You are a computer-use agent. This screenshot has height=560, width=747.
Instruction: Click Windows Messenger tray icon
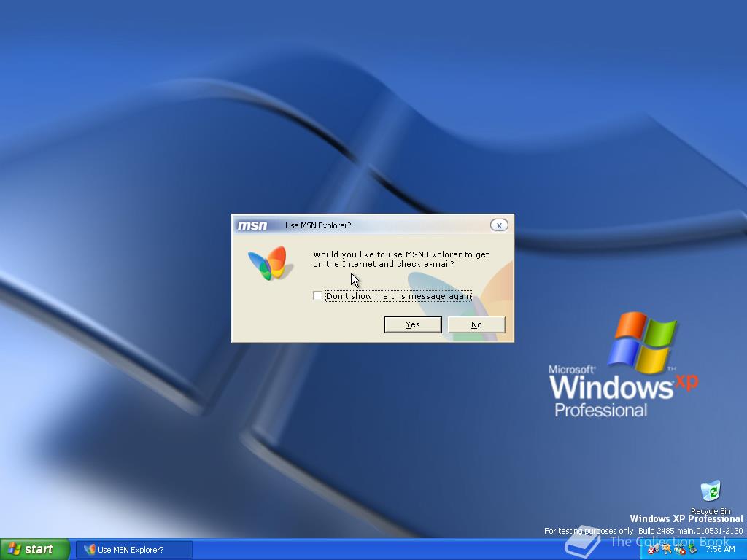(680, 549)
